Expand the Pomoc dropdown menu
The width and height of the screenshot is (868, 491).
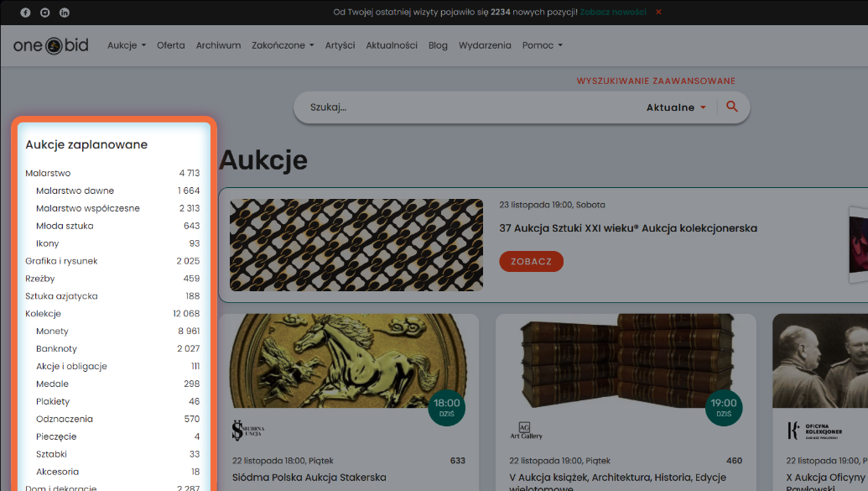pyautogui.click(x=543, y=45)
